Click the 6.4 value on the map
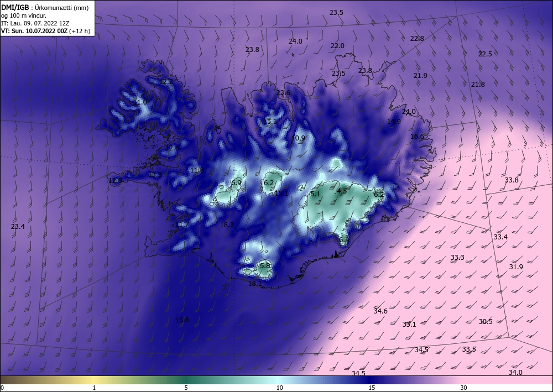The width and height of the screenshot is (553, 392). [x=344, y=240]
